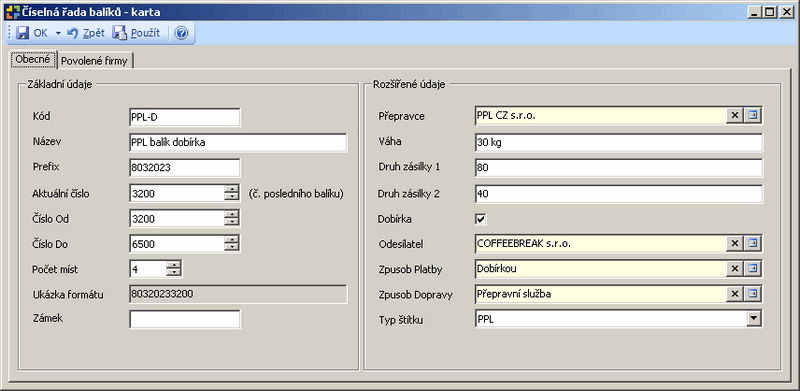Image resolution: width=800 pixels, height=391 pixels.
Task: Open the Zpusob Platby lookup selector icon
Action: point(752,268)
